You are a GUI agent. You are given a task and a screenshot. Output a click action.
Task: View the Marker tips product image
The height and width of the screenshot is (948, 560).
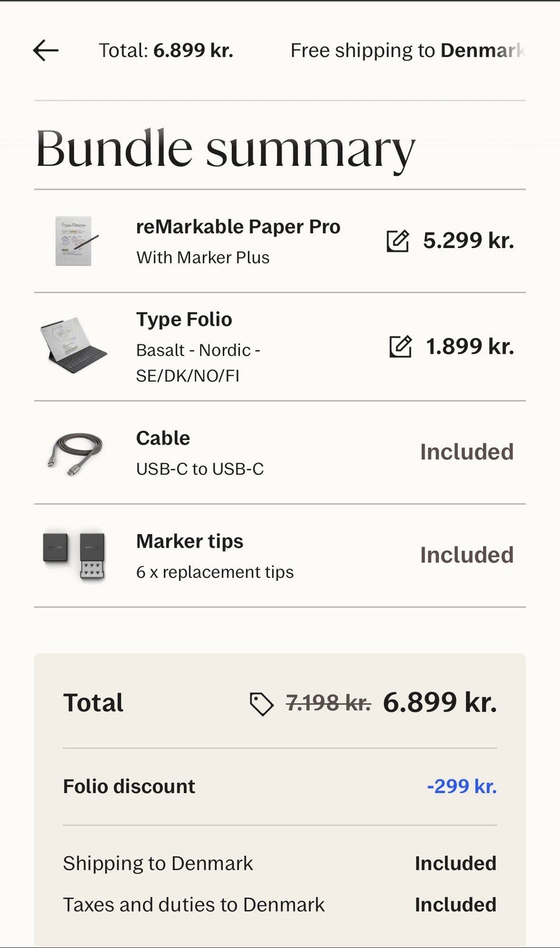(x=74, y=555)
